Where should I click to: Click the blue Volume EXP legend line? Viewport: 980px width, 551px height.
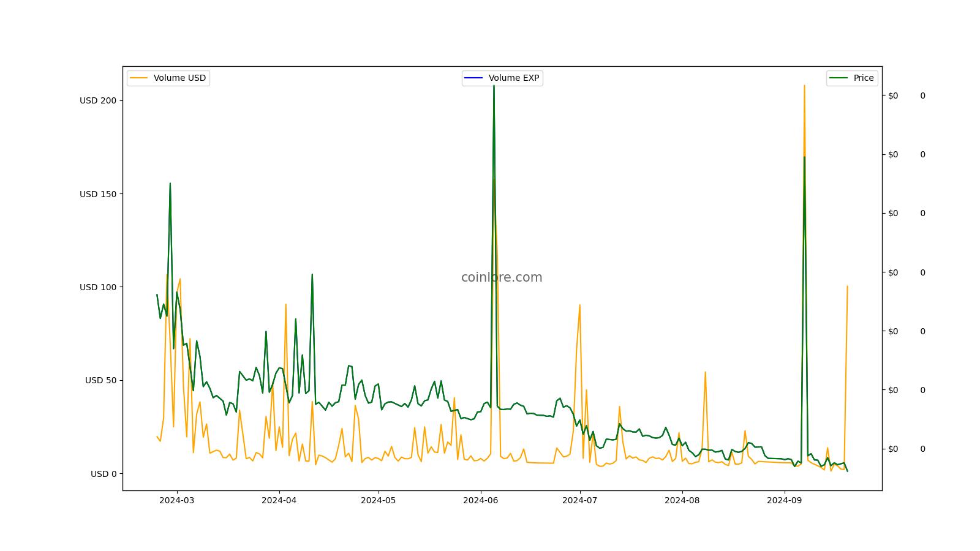click(473, 78)
